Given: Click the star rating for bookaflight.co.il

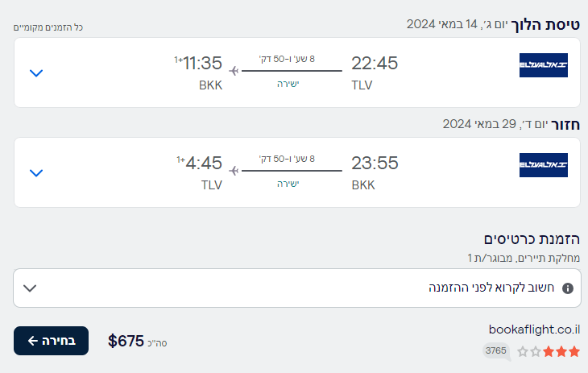Looking at the screenshot, I should point(548,351).
